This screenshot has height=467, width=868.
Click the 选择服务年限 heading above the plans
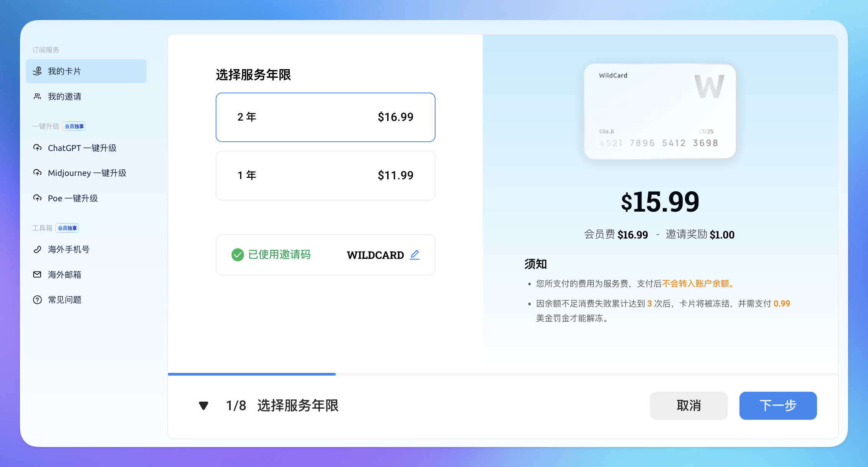tap(253, 75)
